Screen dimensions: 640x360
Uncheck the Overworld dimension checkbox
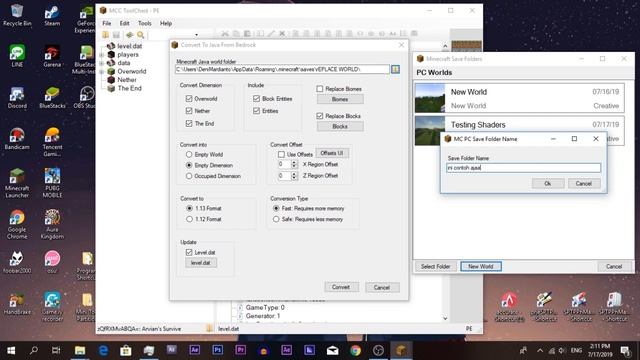point(189,98)
